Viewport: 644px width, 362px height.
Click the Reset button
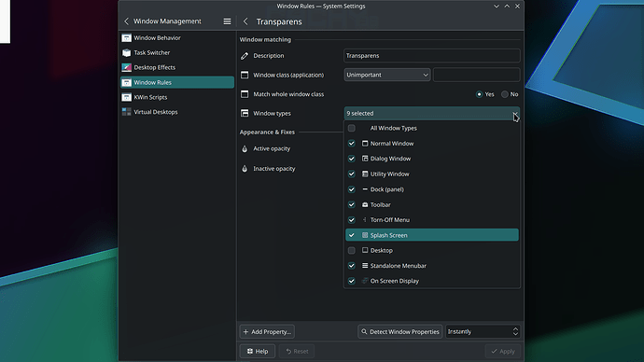pyautogui.click(x=297, y=352)
